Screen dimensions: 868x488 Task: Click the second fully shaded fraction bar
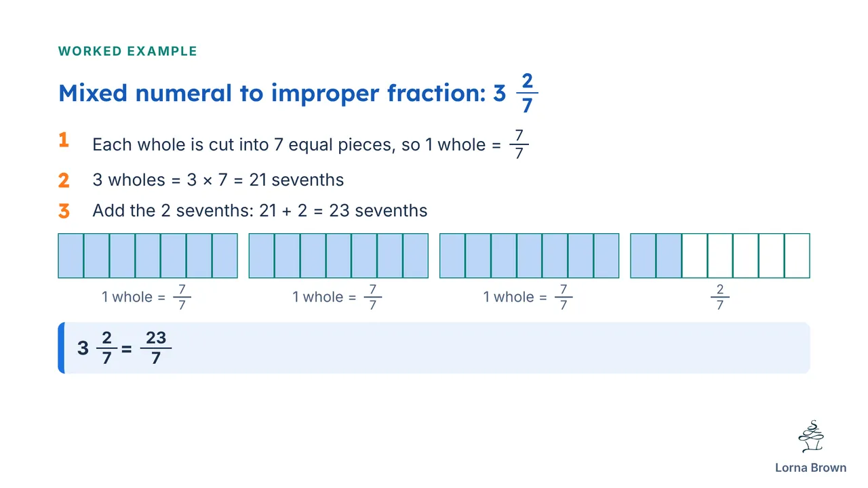pos(338,256)
